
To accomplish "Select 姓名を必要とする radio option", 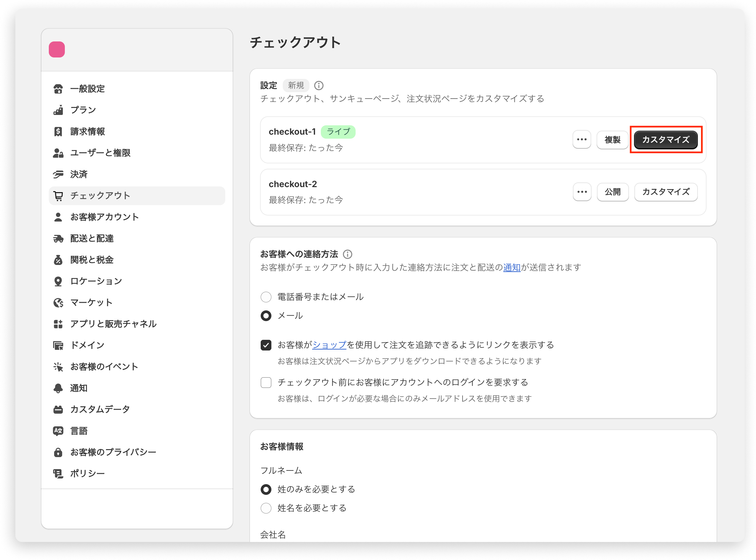I will point(266,508).
